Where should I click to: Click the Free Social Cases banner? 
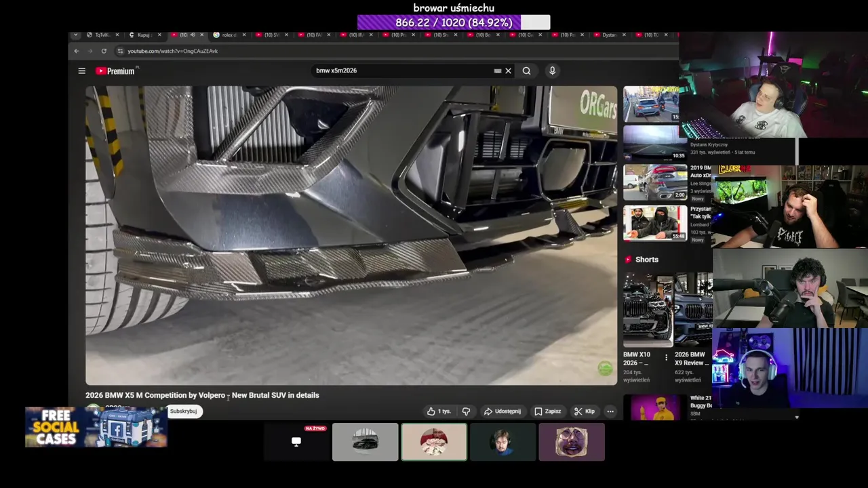96,428
